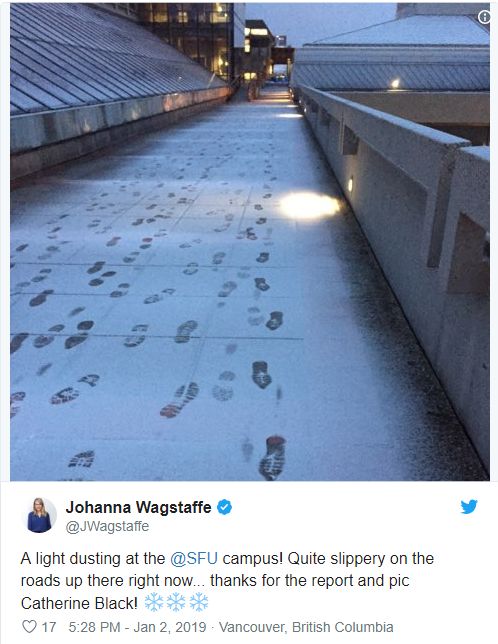The height and width of the screenshot is (644, 498).
Task: Click the blue verified badge
Action: click(224, 507)
